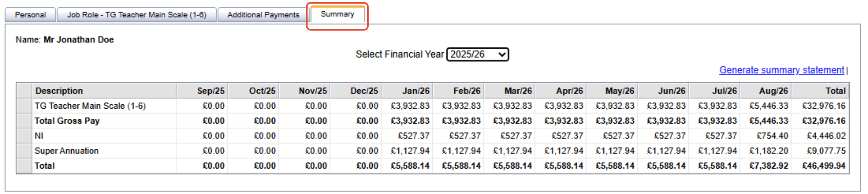
Task: Select the Summary tab
Action: pos(337,14)
